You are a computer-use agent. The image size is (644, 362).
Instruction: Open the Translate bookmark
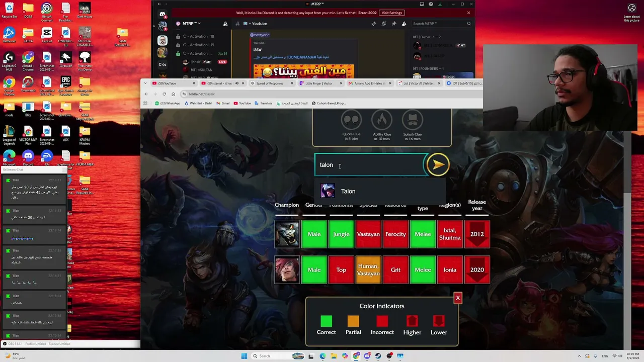(264, 103)
